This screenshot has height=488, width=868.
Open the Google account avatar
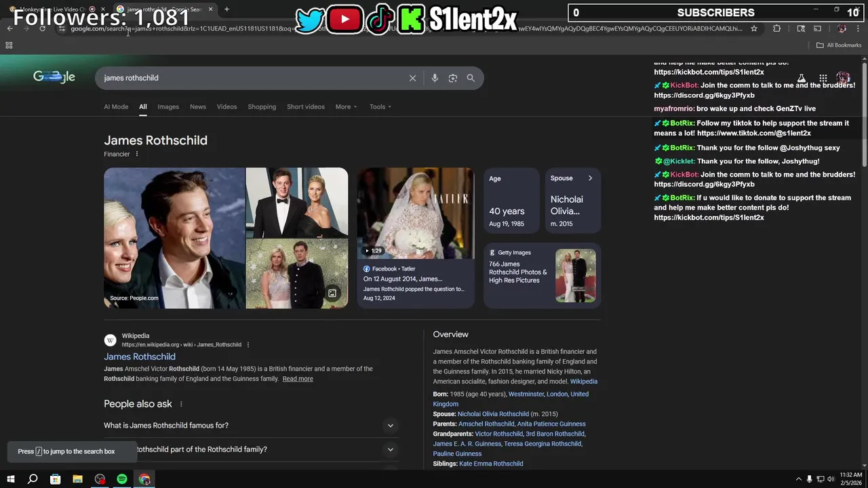(843, 77)
